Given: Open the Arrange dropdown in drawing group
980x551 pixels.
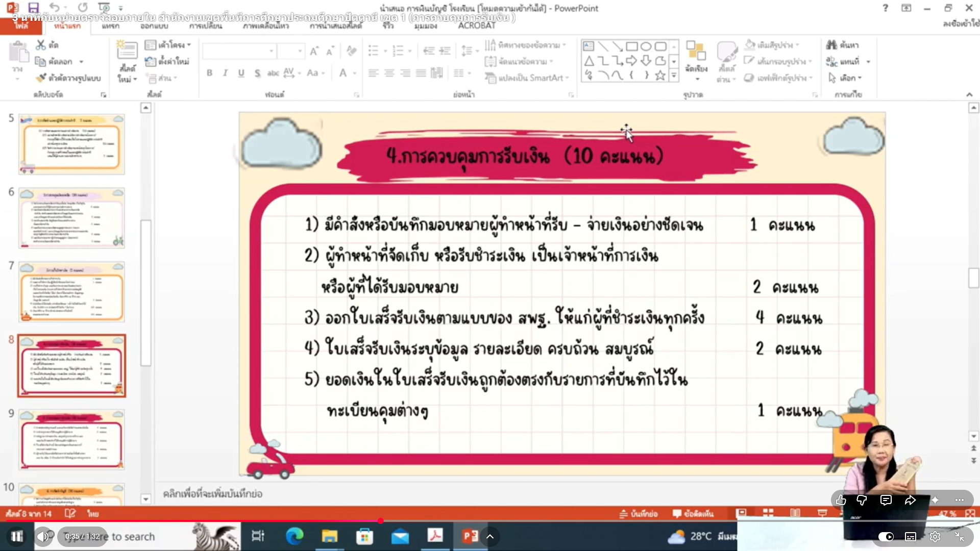Looking at the screenshot, I should [x=696, y=60].
